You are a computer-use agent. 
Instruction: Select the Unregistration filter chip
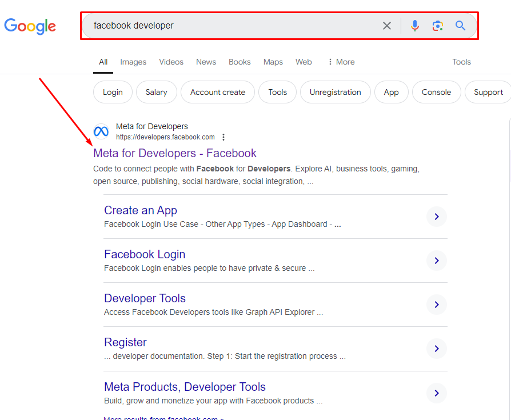(335, 92)
